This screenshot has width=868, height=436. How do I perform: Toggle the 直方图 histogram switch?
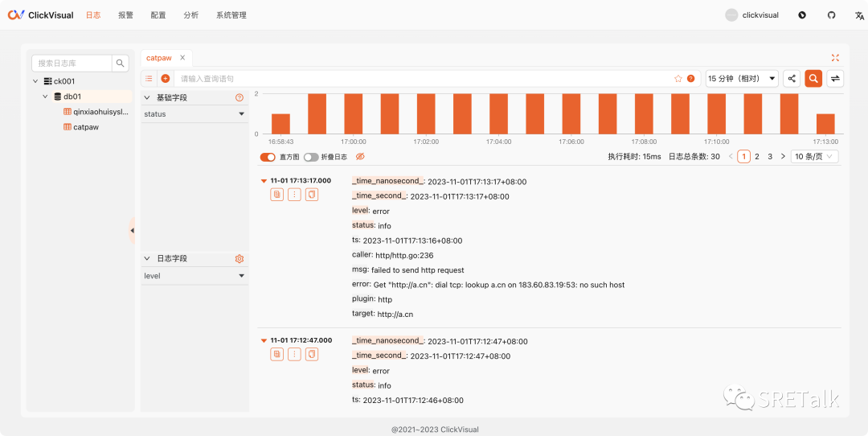click(268, 158)
